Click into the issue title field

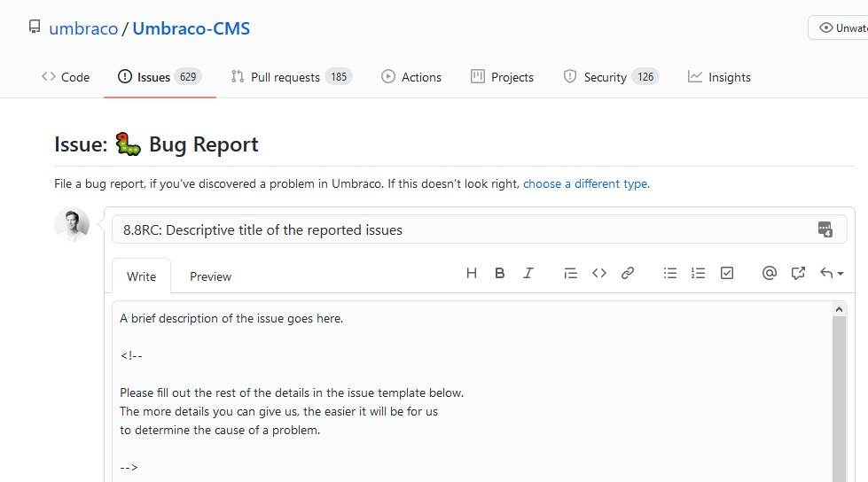480,229
